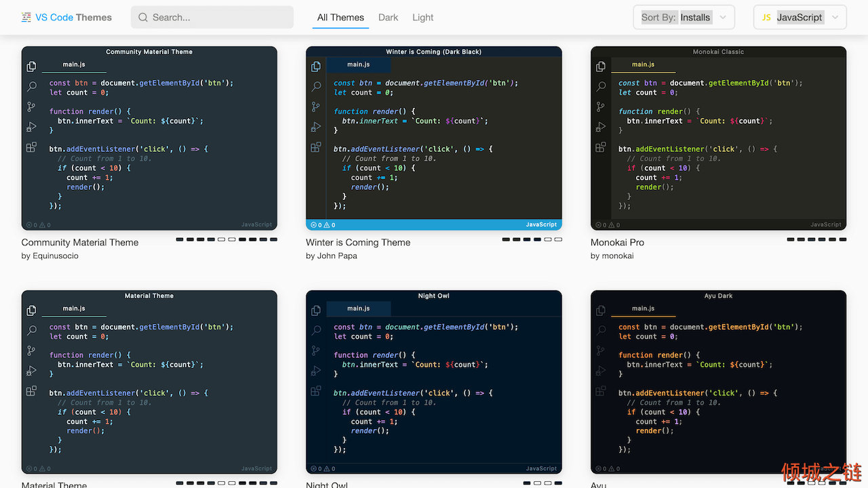
Task: Select last variant swatch under Community Material Theme
Action: pyautogui.click(x=273, y=239)
